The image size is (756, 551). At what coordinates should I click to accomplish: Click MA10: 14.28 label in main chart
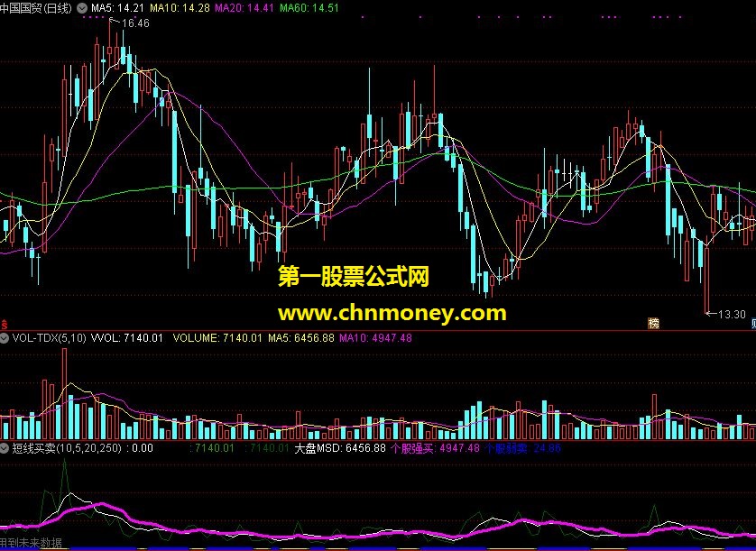click(x=180, y=8)
